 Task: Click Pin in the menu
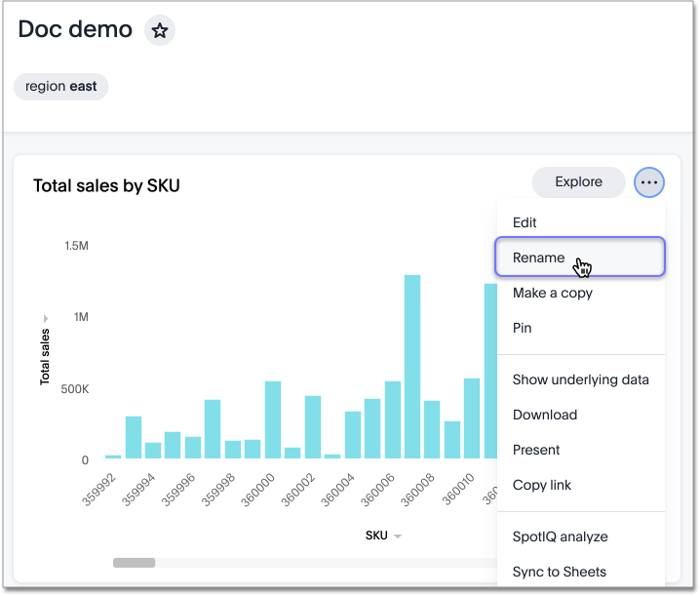click(522, 328)
